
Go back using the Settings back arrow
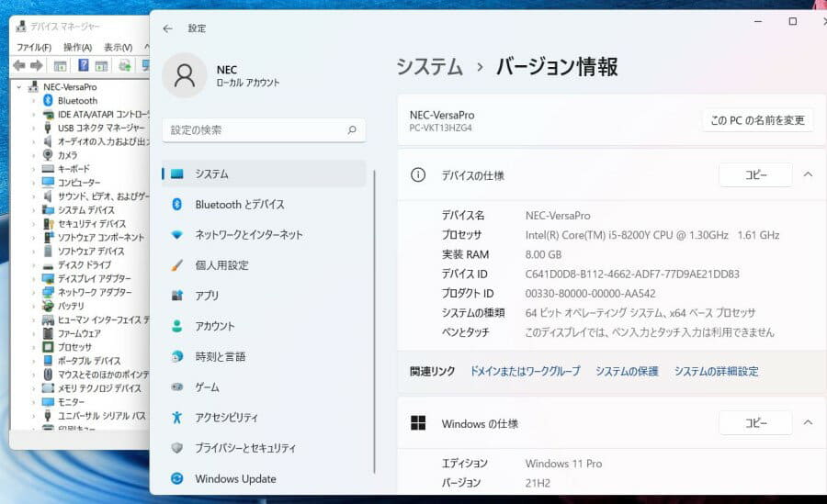[x=168, y=28]
